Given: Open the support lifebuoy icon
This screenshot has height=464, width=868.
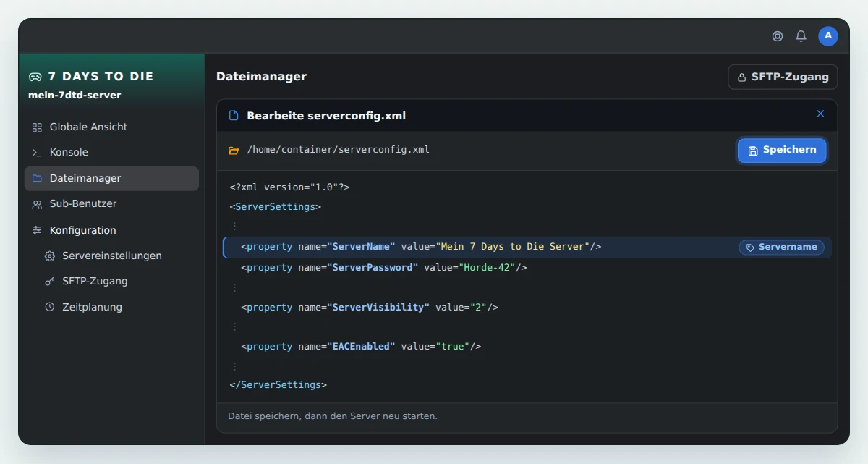Looking at the screenshot, I should point(778,36).
